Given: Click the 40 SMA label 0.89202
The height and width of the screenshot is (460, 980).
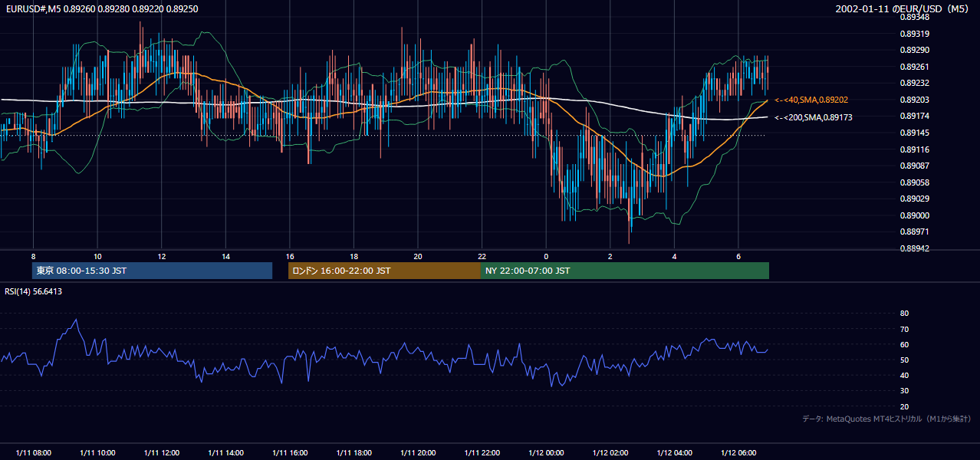Looking at the screenshot, I should [811, 100].
